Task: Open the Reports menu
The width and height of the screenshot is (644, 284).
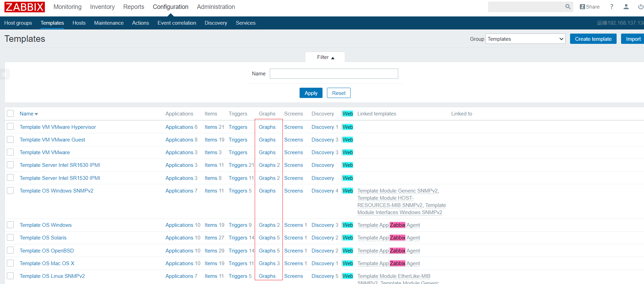Action: click(134, 7)
